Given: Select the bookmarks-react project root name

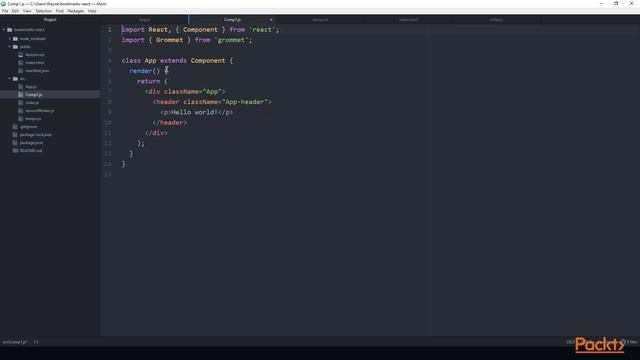Looking at the screenshot, I should coord(29,30).
